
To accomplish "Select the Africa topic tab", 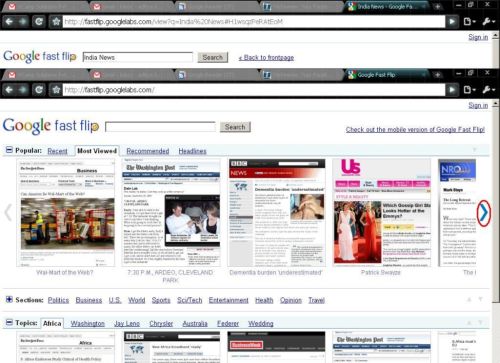I will click(52, 323).
